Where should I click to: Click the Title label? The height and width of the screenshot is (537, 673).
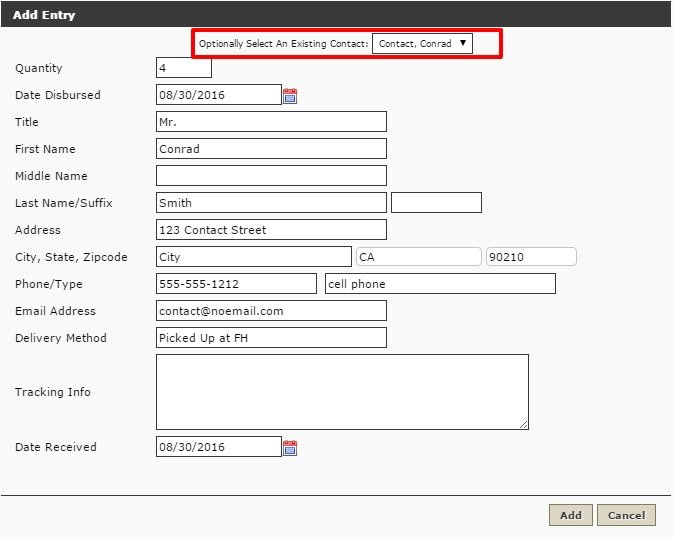click(27, 122)
